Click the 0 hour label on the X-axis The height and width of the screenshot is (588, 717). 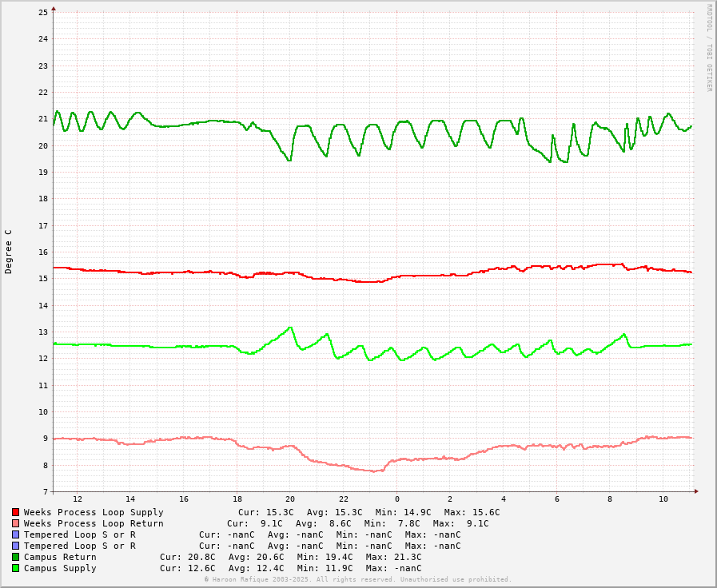pyautogui.click(x=397, y=499)
